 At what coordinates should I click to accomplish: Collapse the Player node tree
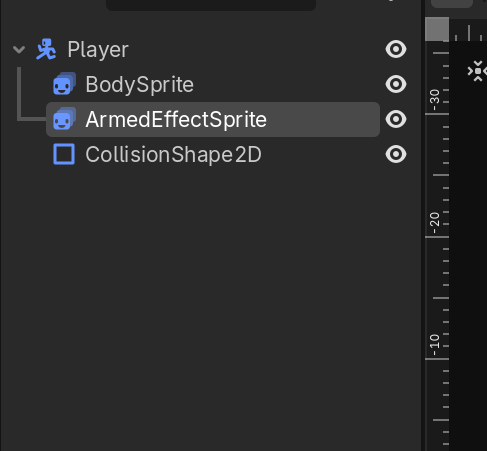click(19, 50)
